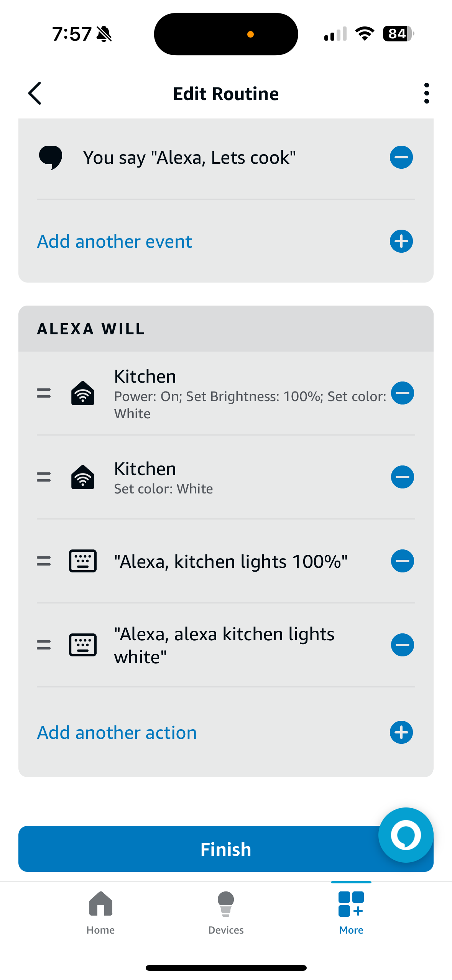
Task: Click the plus icon beside Add another event
Action: [x=401, y=241]
